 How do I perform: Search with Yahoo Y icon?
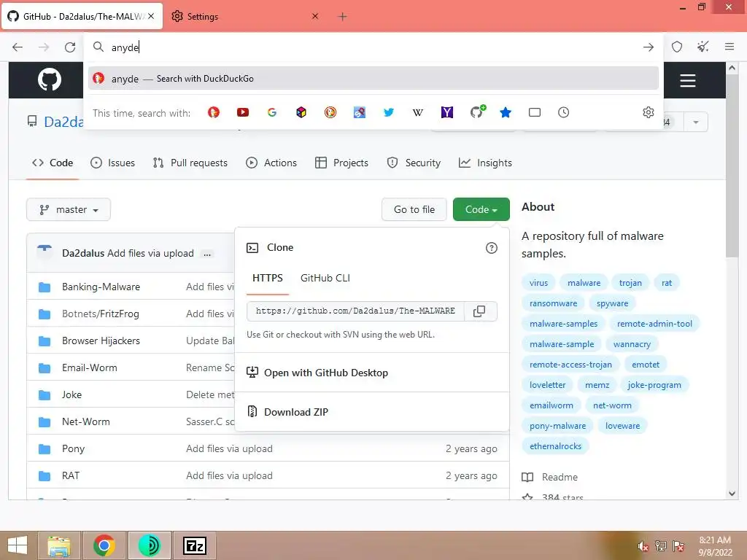click(447, 112)
